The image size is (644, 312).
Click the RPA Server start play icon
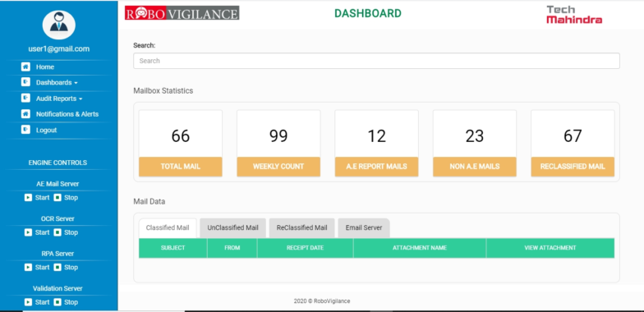(28, 268)
